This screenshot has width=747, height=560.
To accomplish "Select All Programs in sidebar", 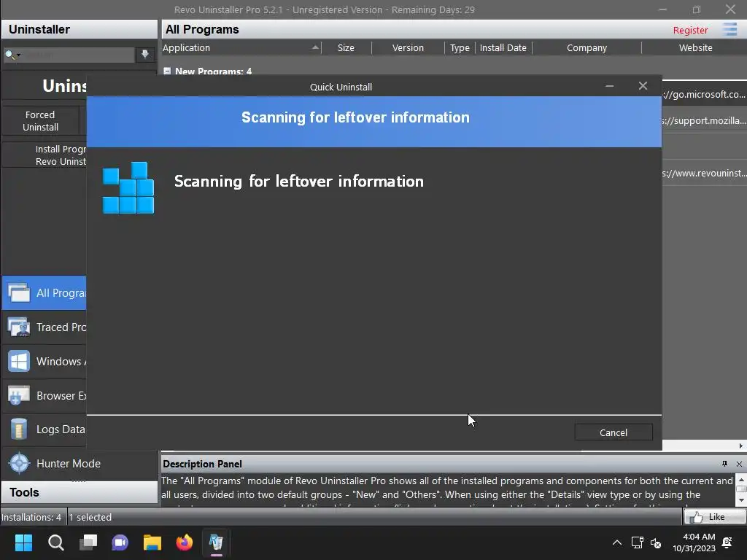I will click(44, 293).
